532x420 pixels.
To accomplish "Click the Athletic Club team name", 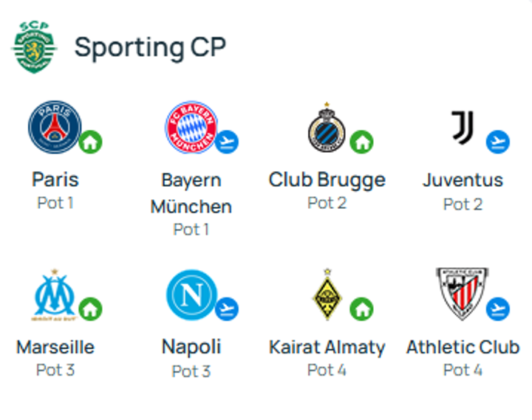I will [463, 347].
